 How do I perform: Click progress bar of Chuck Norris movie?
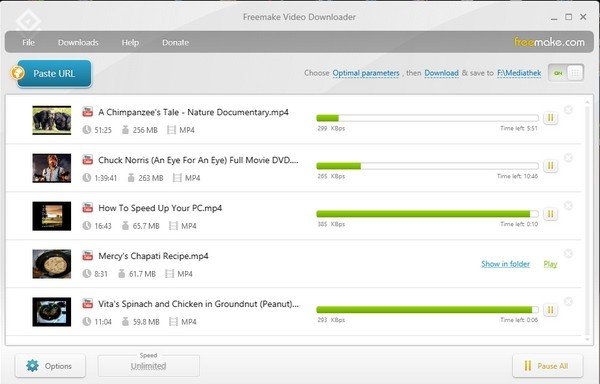tap(427, 166)
